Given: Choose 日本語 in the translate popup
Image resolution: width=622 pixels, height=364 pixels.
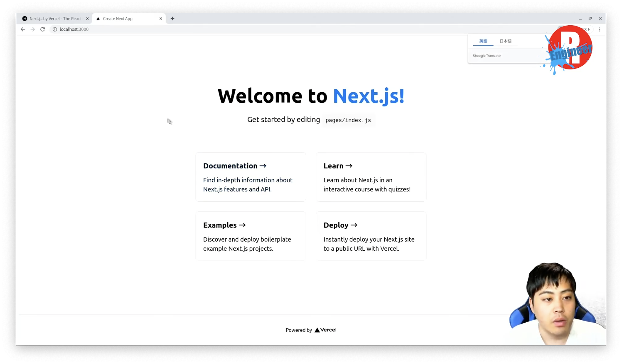Looking at the screenshot, I should [505, 41].
